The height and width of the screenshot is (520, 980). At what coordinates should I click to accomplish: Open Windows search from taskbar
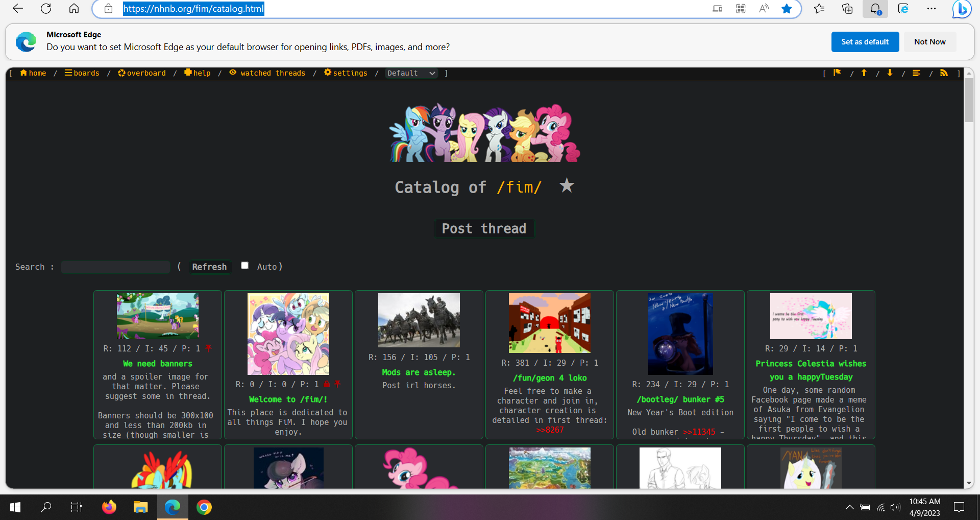46,507
